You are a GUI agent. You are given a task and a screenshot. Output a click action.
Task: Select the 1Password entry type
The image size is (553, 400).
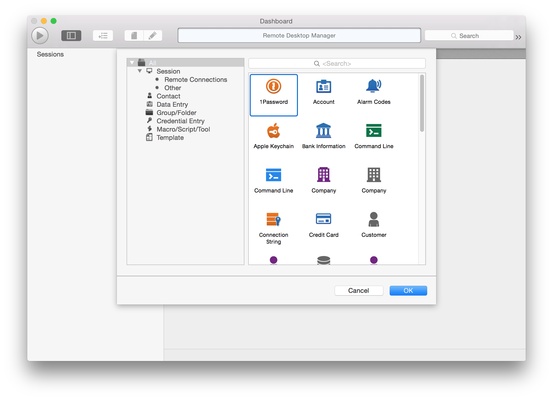pyautogui.click(x=273, y=95)
